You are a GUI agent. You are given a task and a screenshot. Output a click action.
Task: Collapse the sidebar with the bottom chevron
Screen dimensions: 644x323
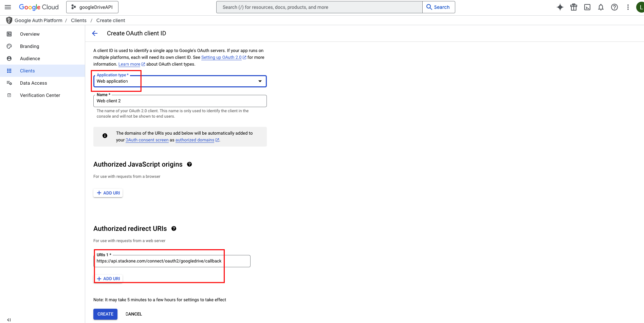(9, 320)
